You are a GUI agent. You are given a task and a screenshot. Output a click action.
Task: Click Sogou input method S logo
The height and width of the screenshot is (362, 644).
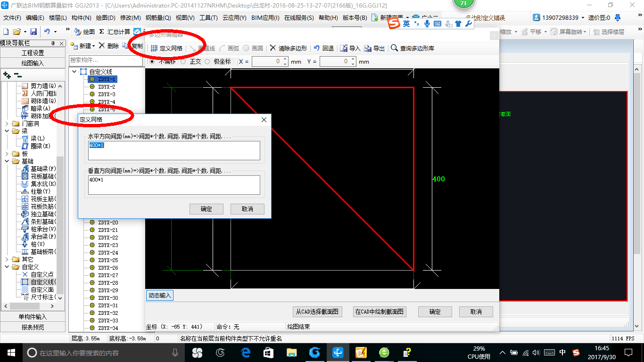394,23
